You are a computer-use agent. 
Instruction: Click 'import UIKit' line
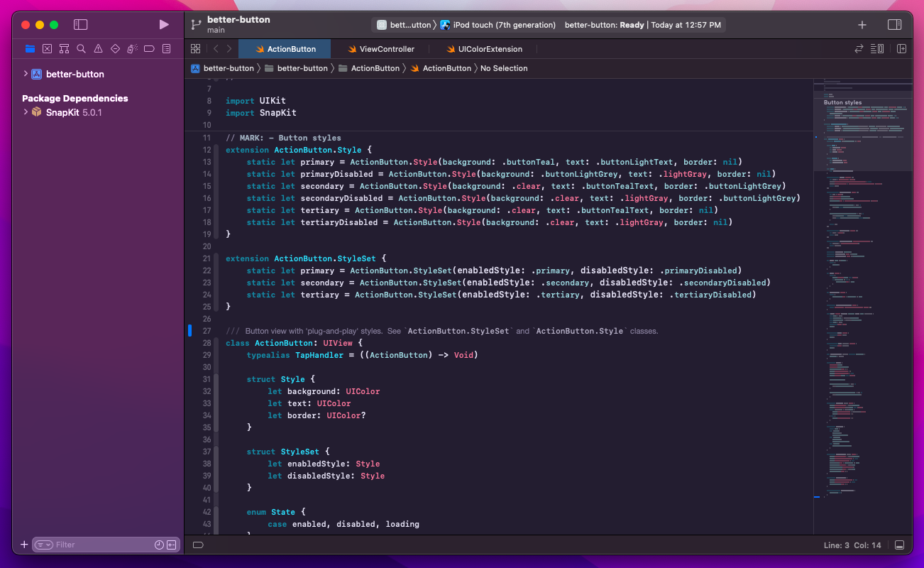click(256, 101)
